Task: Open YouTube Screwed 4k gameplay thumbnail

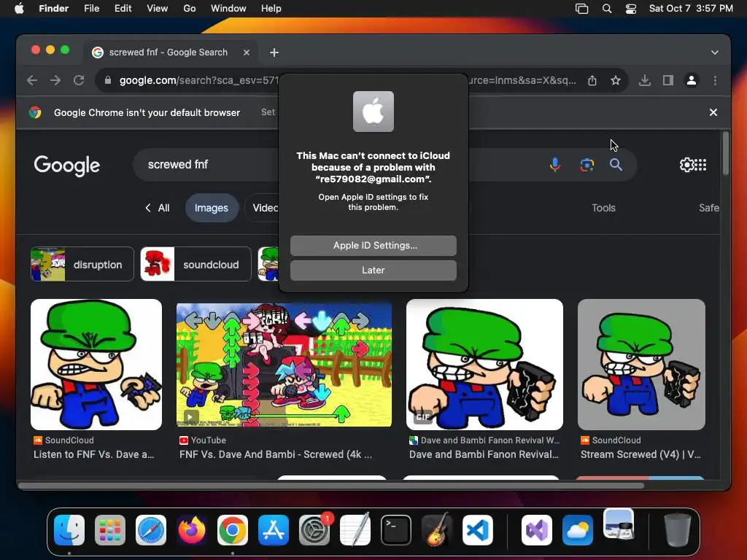Action: [284, 365]
